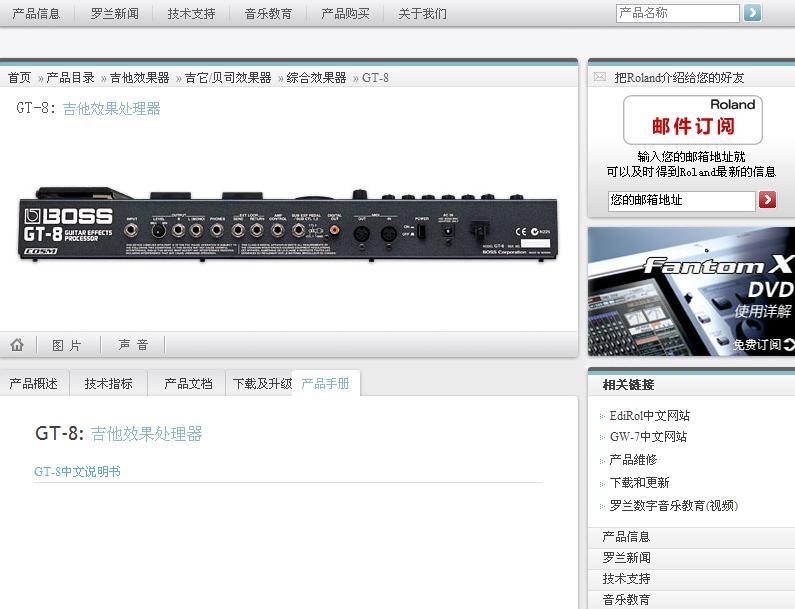Click the envelope icon beside Roland introduction
Screen dimensions: 795x609
[x=600, y=77]
